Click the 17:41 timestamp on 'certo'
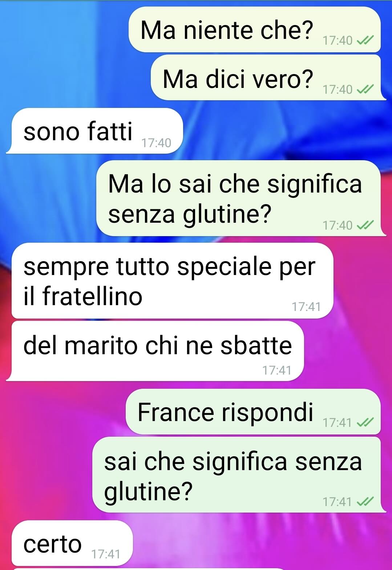 [x=106, y=554]
